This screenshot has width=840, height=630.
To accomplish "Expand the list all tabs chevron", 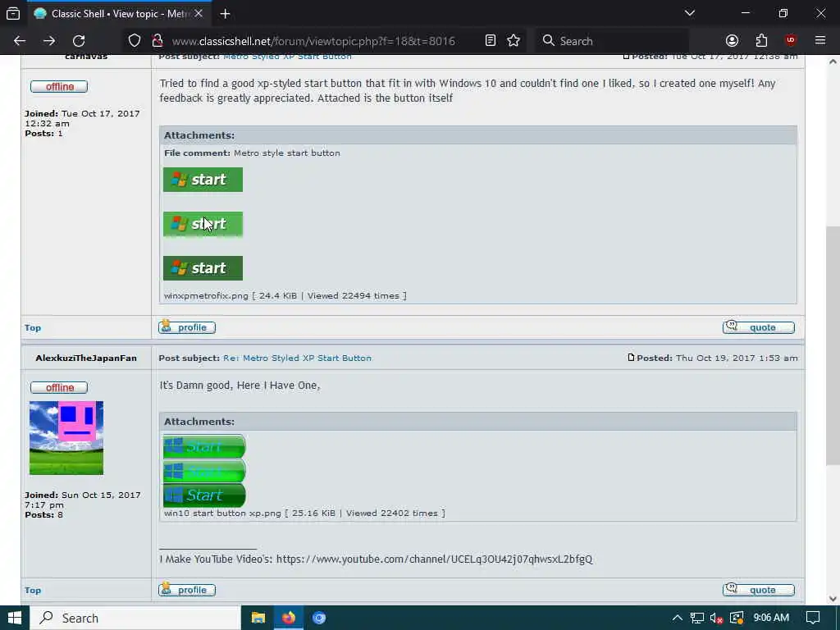I will (x=689, y=13).
